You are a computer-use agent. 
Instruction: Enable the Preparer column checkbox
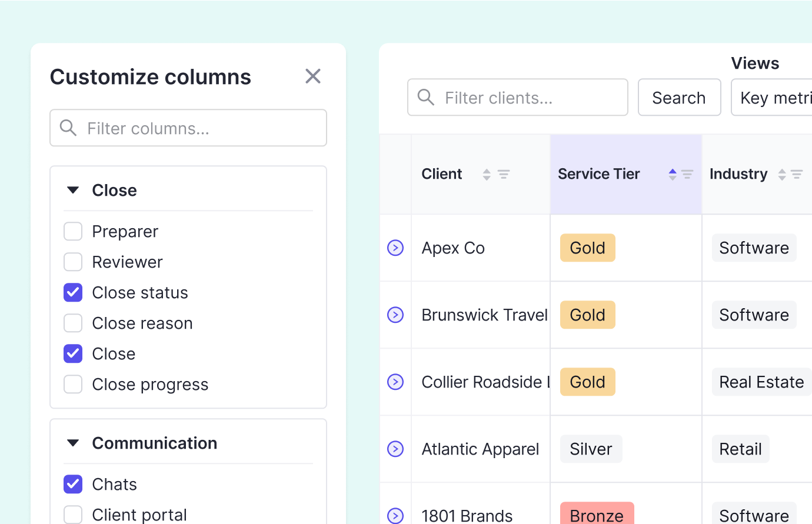73,232
